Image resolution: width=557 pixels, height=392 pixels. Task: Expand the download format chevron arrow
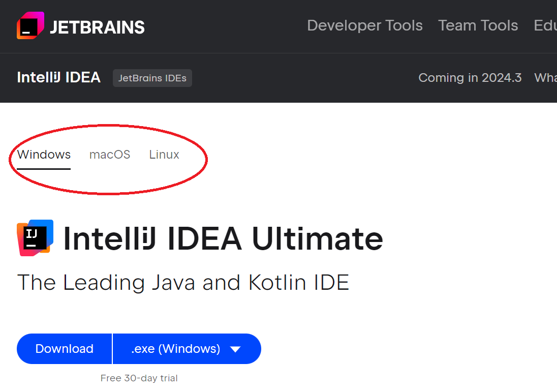(x=235, y=349)
